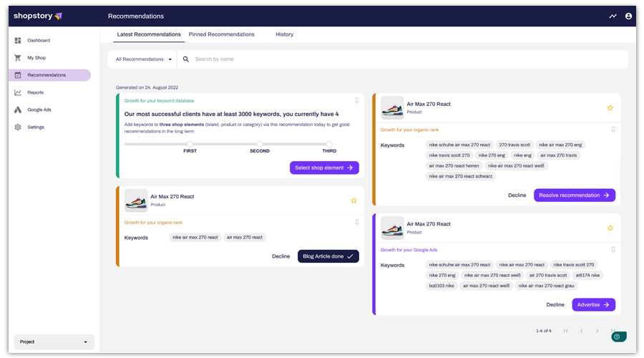This screenshot has width=644, height=358.
Task: Click Select shop element button
Action: 324,168
